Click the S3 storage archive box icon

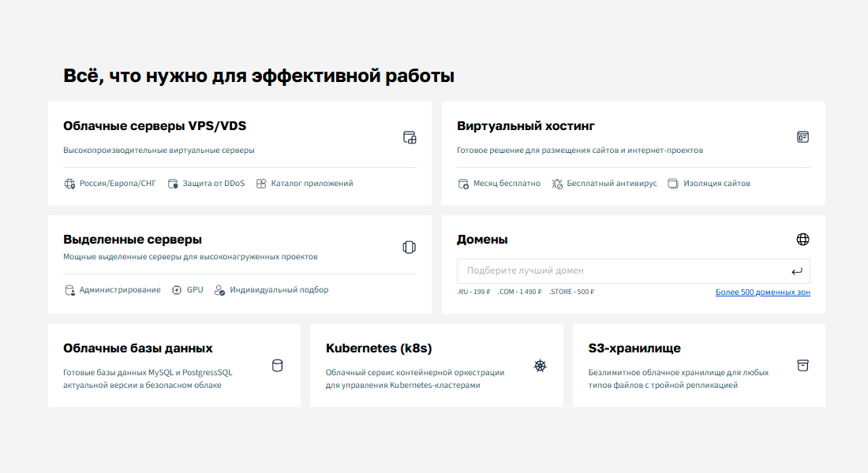coord(803,365)
